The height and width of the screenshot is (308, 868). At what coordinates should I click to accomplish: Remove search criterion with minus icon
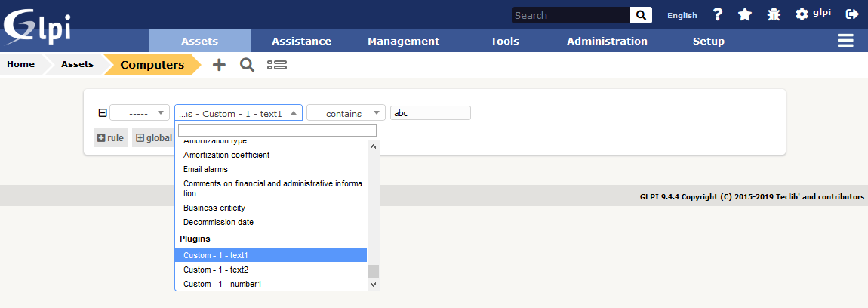tap(103, 113)
